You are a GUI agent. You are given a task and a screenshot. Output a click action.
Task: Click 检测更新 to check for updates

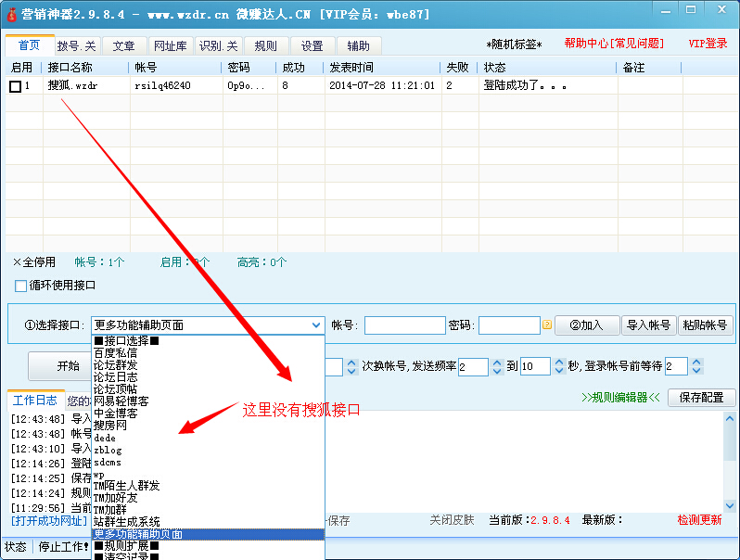click(699, 520)
